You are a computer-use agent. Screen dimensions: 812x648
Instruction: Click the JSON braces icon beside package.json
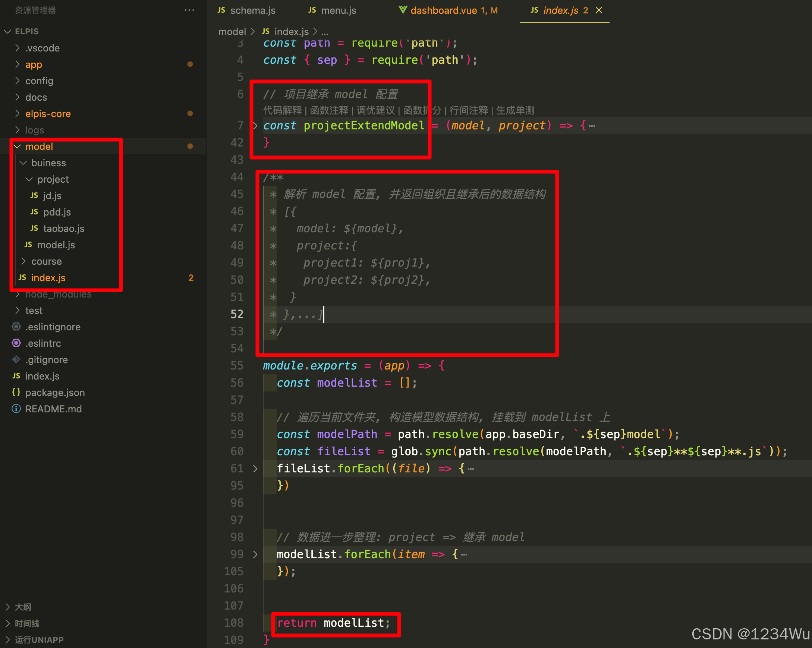point(16,392)
